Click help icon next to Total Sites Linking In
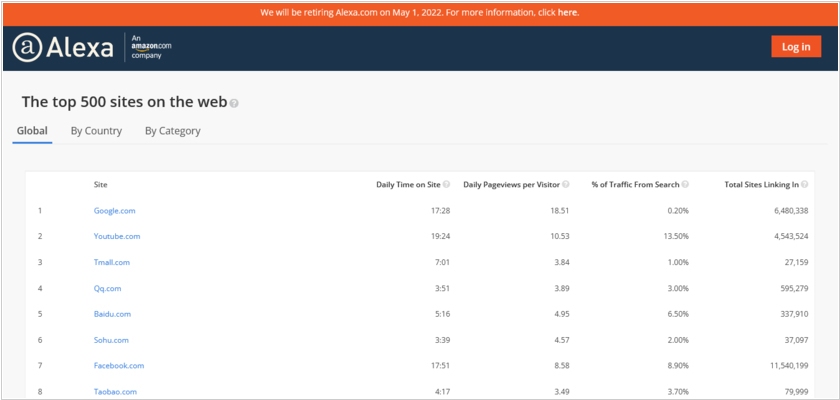Screen dimensions: 840x400 [805, 184]
